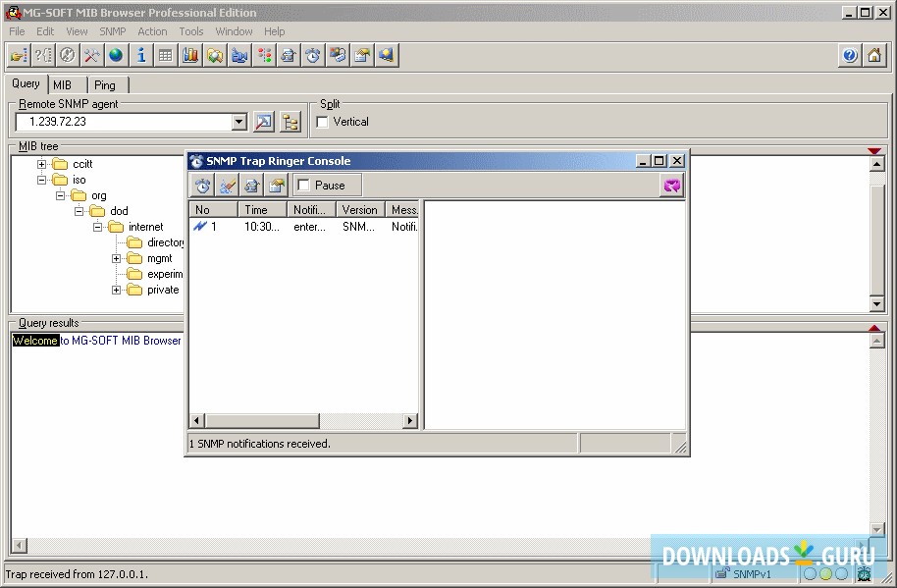The height and width of the screenshot is (588, 897).
Task: Click horizontal scrollbar right arrow in Trap Ringer list
Action: pos(409,421)
